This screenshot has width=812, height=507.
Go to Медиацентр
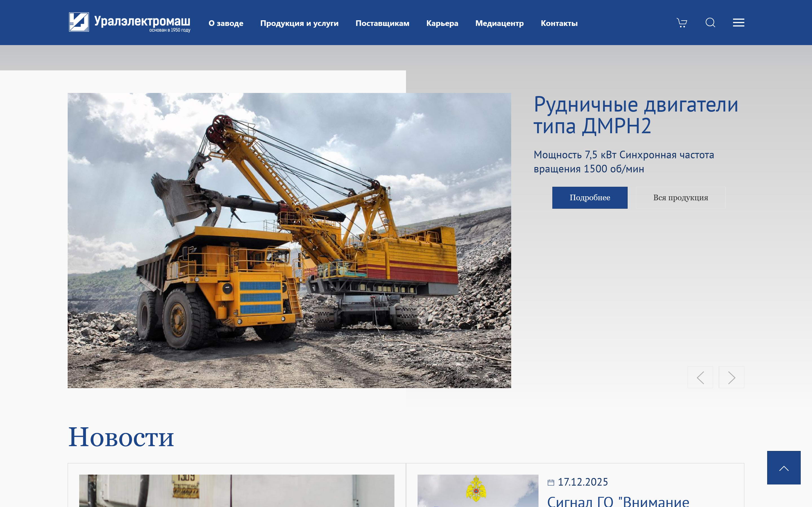500,23
